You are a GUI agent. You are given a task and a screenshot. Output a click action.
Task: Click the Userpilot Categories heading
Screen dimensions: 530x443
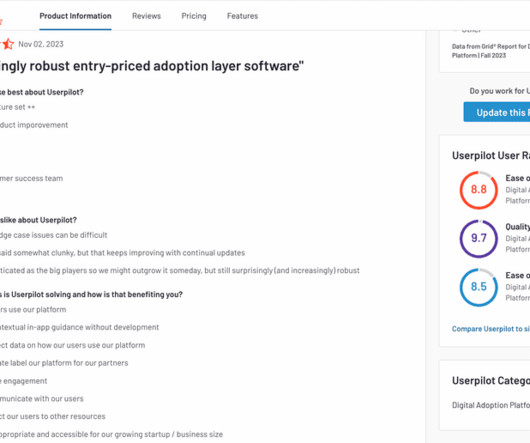point(491,380)
